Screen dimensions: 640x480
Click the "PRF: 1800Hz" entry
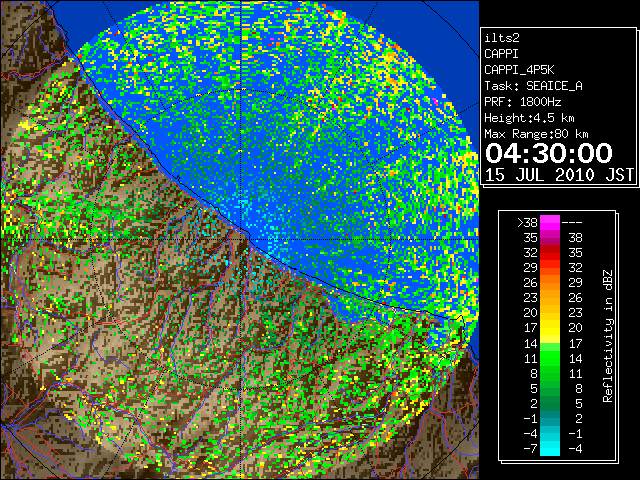(x=522, y=102)
